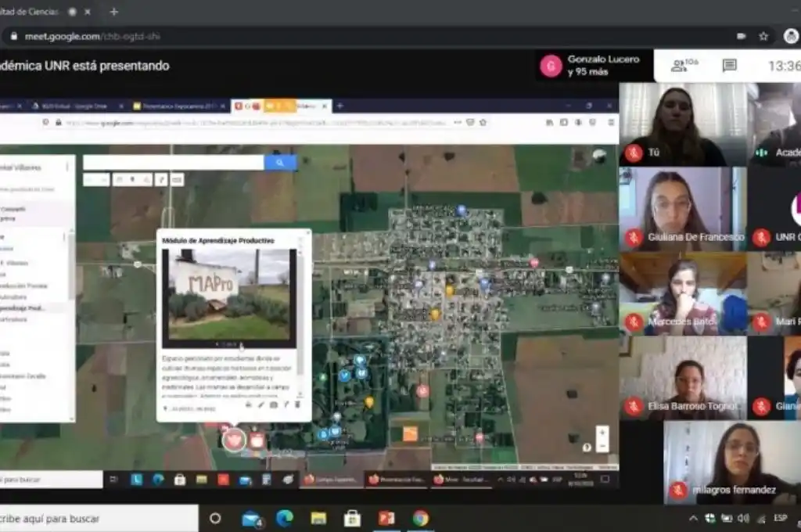Image resolution: width=801 pixels, height=532 pixels.
Task: Bookmark this page with the star icon
Action: tap(763, 36)
